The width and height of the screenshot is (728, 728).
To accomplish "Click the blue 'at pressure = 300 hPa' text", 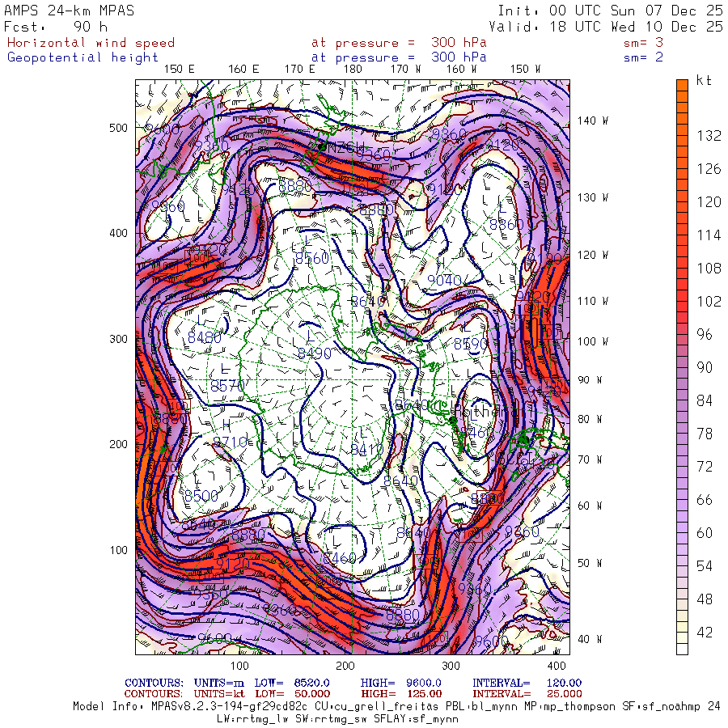I will click(399, 57).
